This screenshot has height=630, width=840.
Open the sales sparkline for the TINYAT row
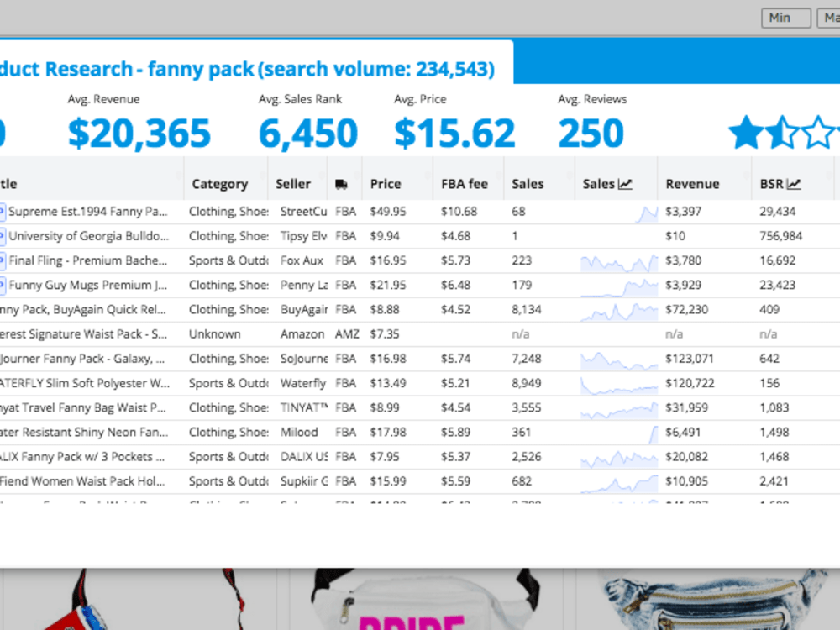pos(619,411)
